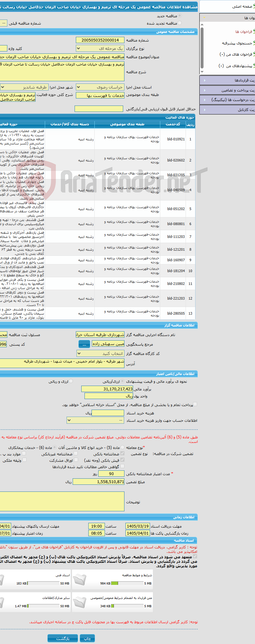Click مهلت دریافت اسناد date 1405/03/19
This screenshot has height=644, width=255.
[x=138, y=526]
